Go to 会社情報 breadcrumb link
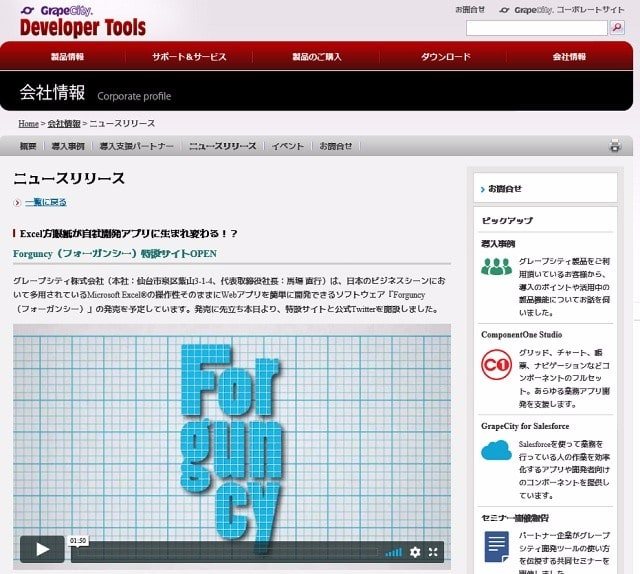Image resolution: width=640 pixels, height=574 pixels. [64, 123]
